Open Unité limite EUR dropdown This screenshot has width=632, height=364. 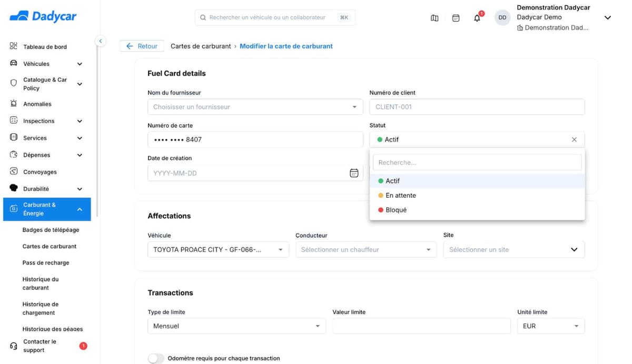tap(551, 326)
